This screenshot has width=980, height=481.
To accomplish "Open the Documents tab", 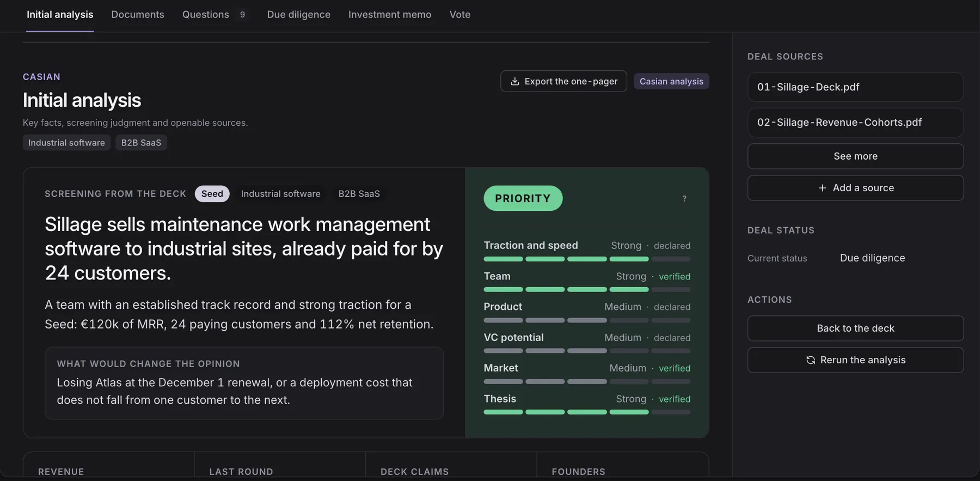I will [138, 15].
